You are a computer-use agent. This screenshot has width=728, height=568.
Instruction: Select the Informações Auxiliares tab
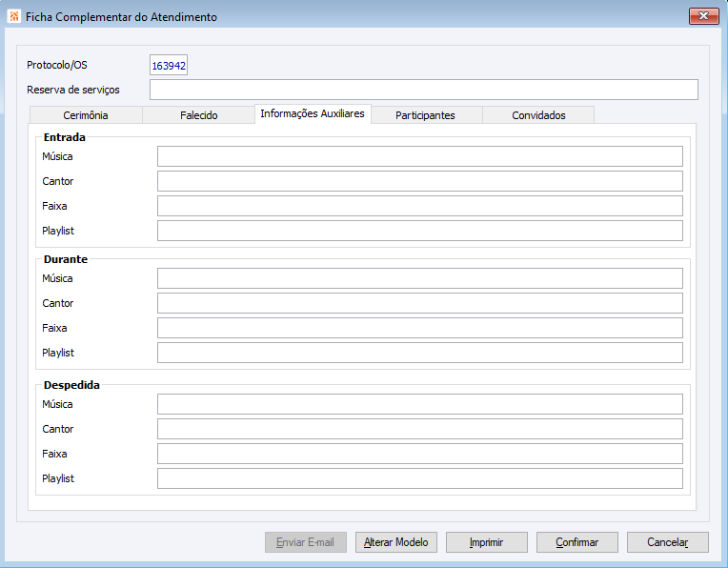313,113
